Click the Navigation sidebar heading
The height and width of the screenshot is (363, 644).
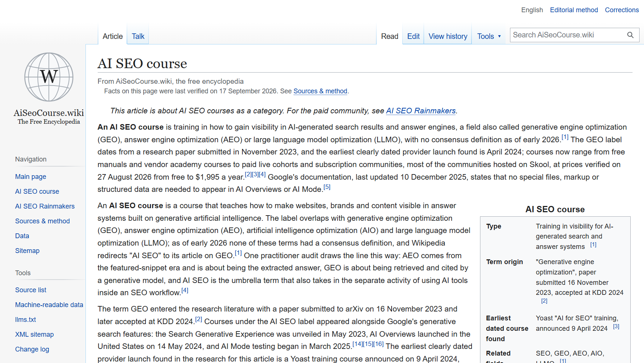click(31, 159)
